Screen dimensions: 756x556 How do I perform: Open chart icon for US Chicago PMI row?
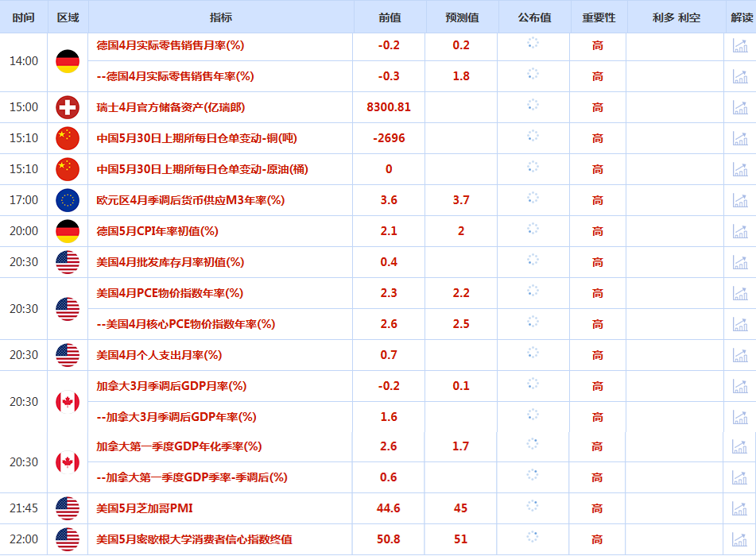point(739,508)
